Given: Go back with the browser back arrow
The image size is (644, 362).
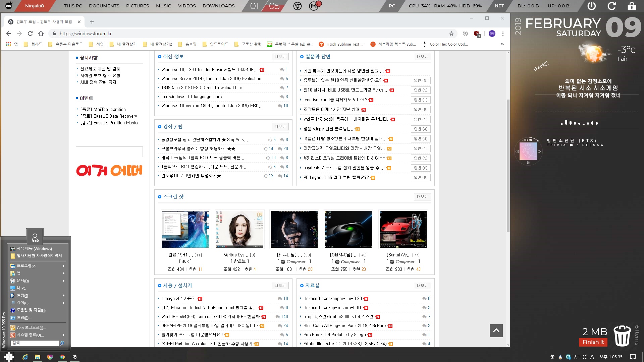Looking at the screenshot, I should pyautogui.click(x=9, y=34).
